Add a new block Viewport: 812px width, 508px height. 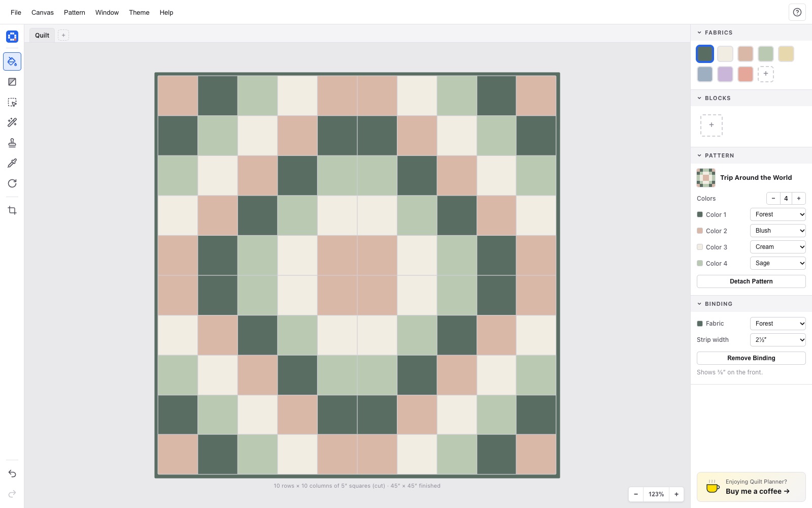click(x=712, y=125)
